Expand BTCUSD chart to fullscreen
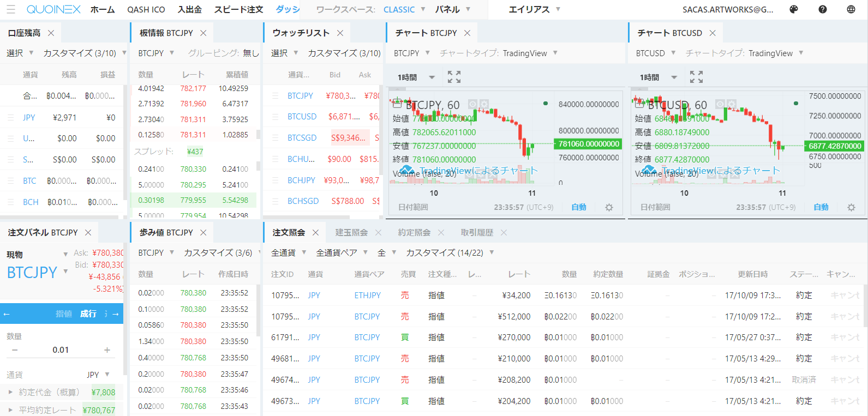The width and height of the screenshot is (868, 416). coord(696,77)
